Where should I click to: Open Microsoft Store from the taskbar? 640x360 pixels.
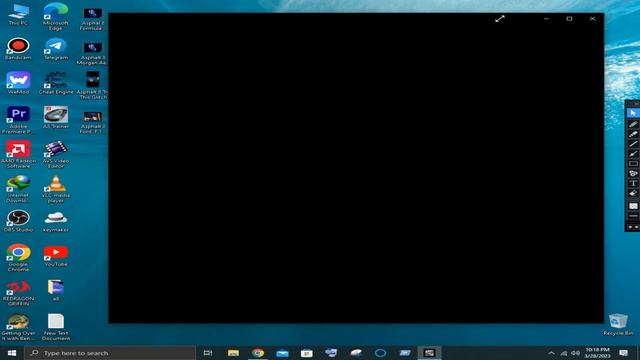307,353
